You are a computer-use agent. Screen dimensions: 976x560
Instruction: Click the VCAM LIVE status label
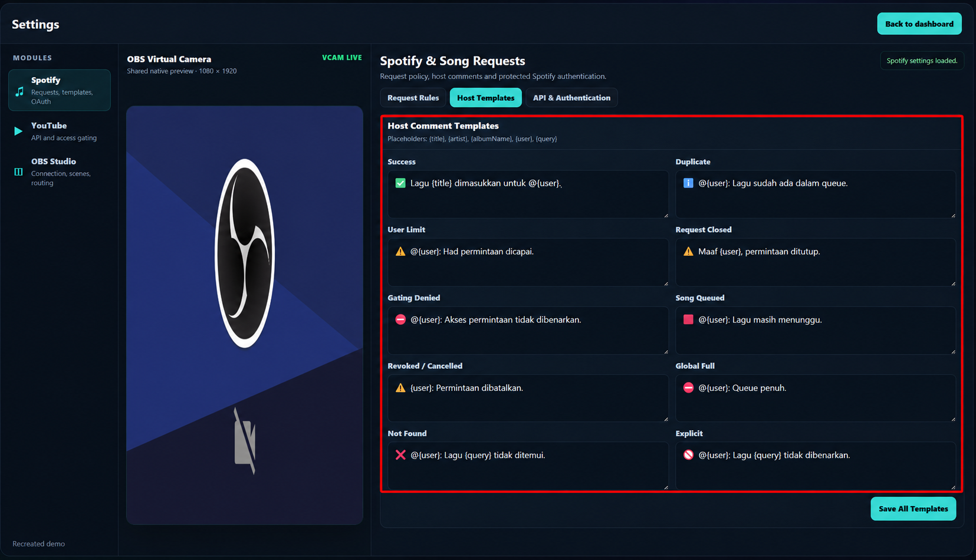(342, 58)
